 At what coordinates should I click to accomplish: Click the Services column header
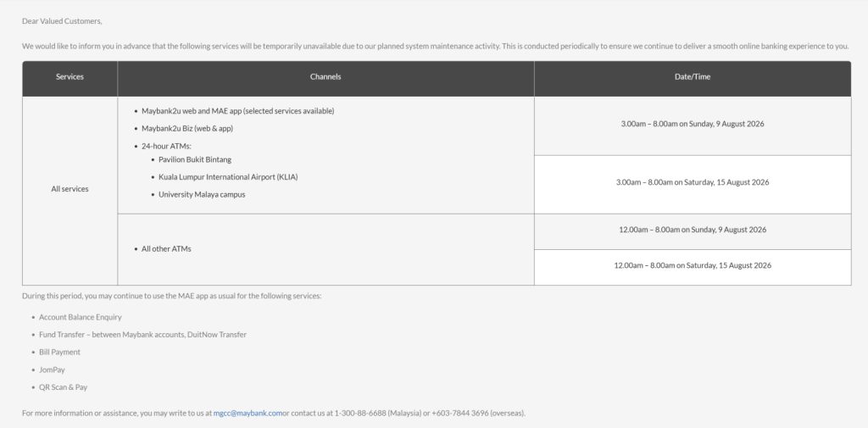[x=70, y=77]
